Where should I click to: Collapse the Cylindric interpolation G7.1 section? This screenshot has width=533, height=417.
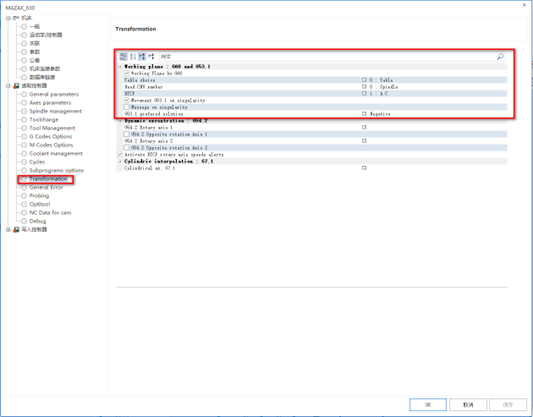(120, 161)
